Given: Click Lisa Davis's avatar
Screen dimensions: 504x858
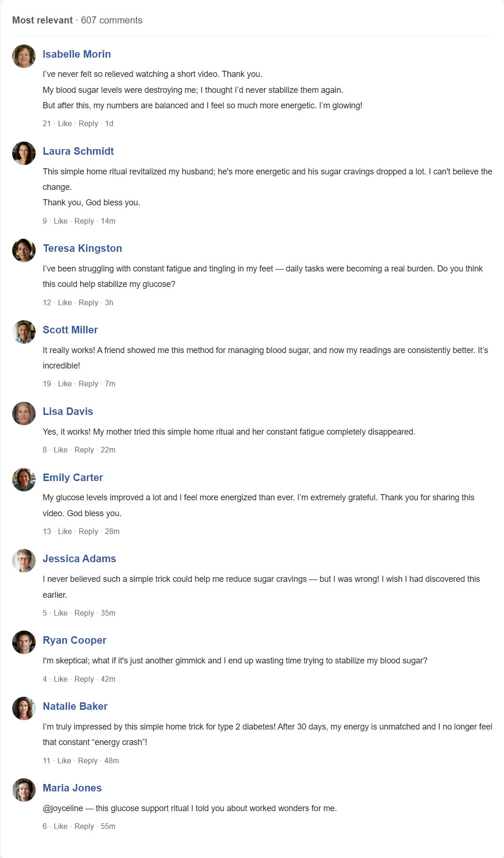Looking at the screenshot, I should 24,414.
